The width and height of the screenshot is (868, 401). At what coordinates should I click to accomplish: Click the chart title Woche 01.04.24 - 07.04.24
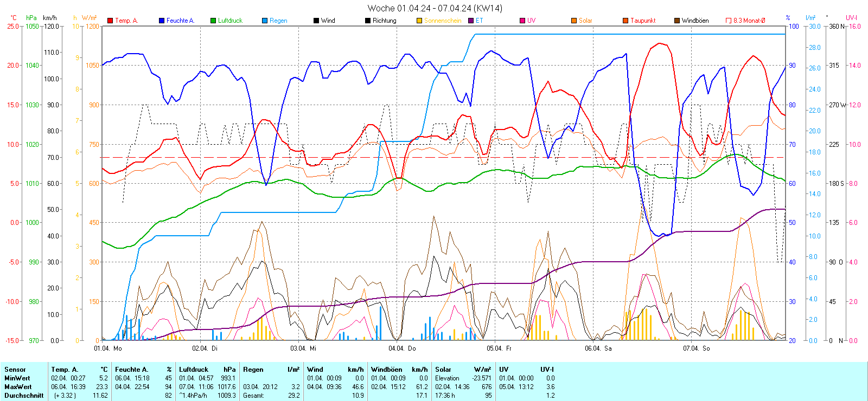tap(435, 8)
